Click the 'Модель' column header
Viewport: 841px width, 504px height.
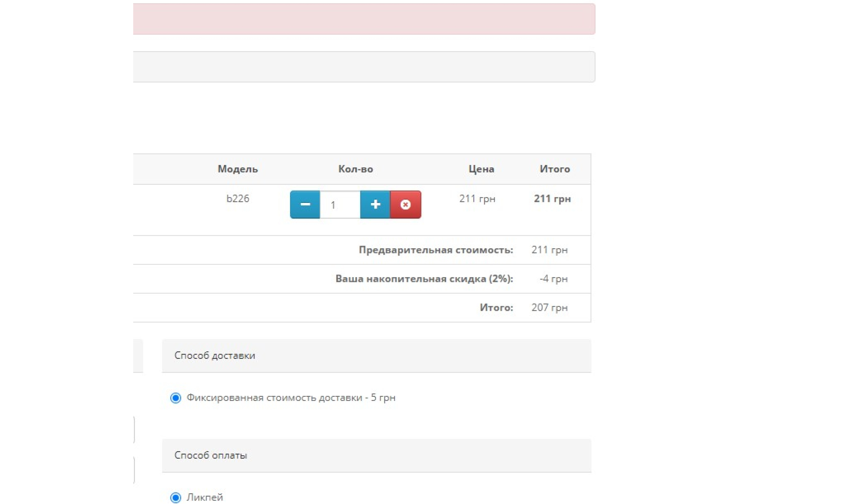coord(237,169)
